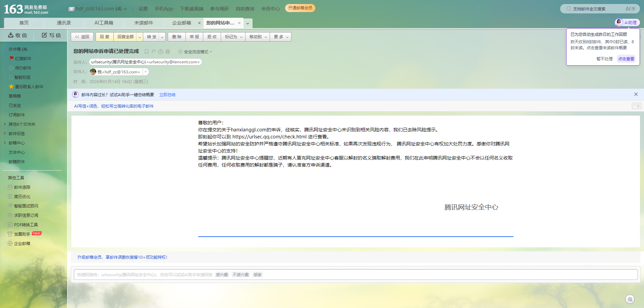Open the 转发 forward dropdown arrow
Image resolution: width=644 pixels, height=308 pixels.
(x=162, y=37)
